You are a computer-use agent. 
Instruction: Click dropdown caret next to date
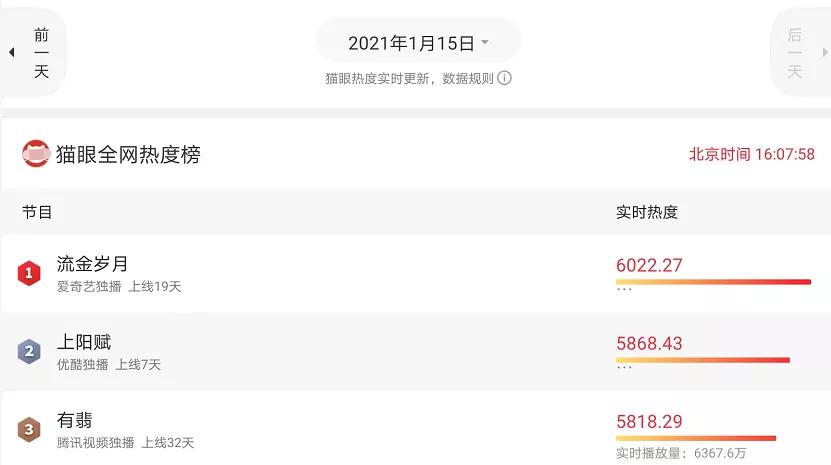[x=484, y=41]
